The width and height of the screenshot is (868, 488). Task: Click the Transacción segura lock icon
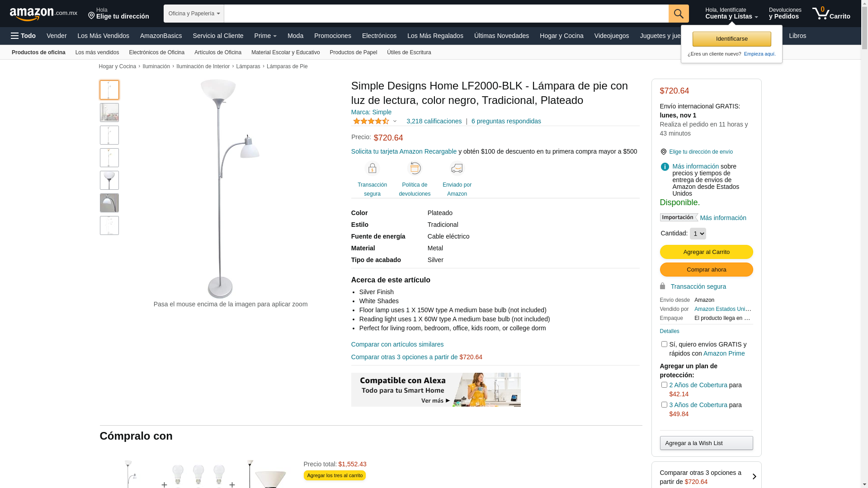tap(372, 169)
